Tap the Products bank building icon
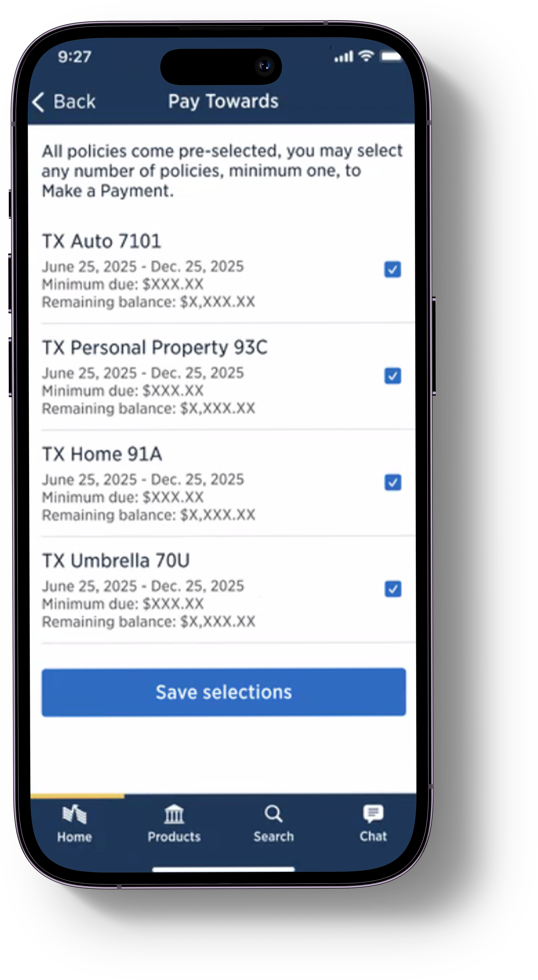Image resolution: width=538 pixels, height=980 pixels. click(174, 814)
